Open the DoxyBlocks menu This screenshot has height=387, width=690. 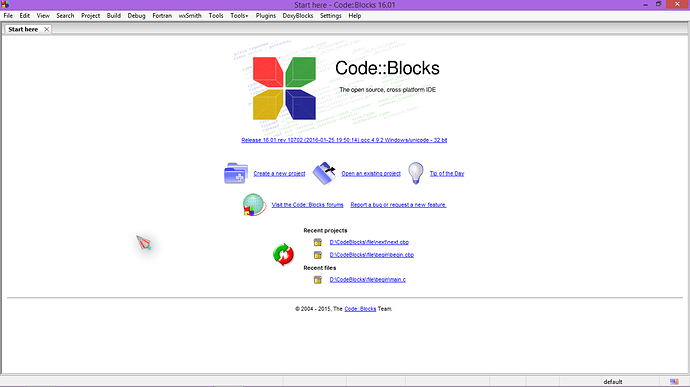[298, 15]
